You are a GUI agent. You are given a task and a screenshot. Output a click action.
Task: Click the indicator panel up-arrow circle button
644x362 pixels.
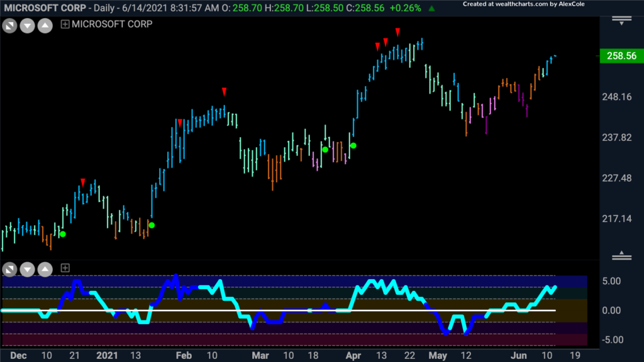click(45, 269)
